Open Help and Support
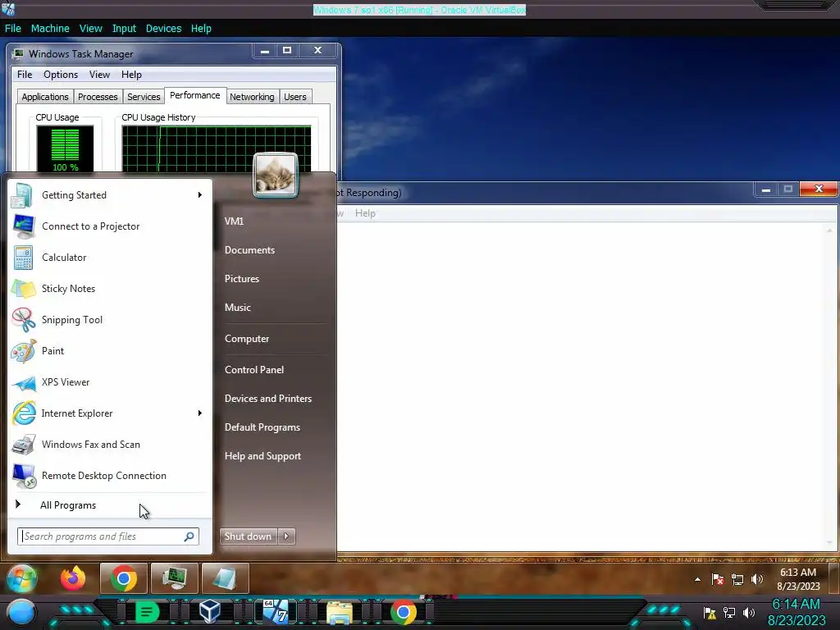Viewport: 840px width, 630px height. tap(263, 456)
